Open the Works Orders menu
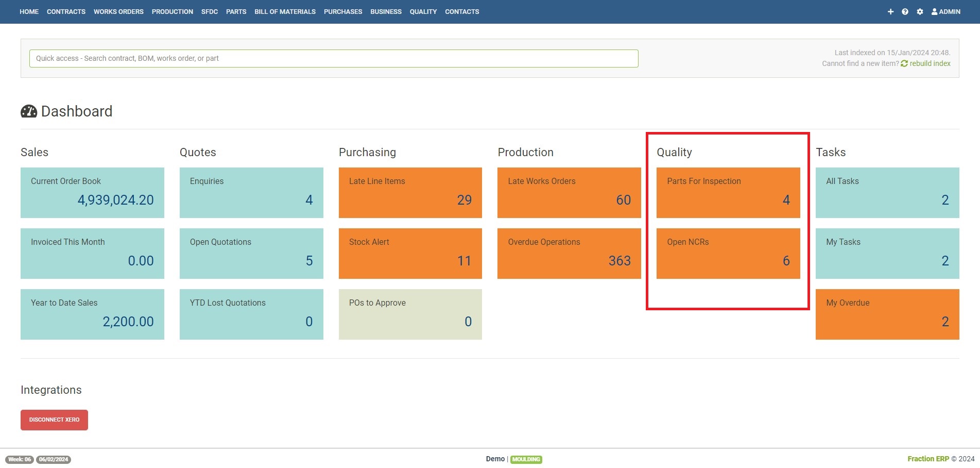Viewport: 980px width, 468px height. coord(118,12)
